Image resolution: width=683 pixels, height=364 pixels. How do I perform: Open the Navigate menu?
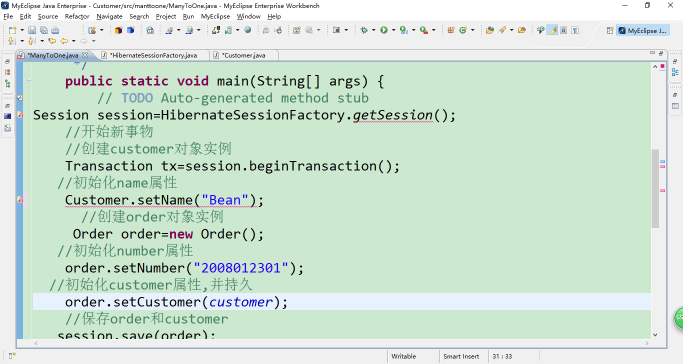pyautogui.click(x=109, y=17)
